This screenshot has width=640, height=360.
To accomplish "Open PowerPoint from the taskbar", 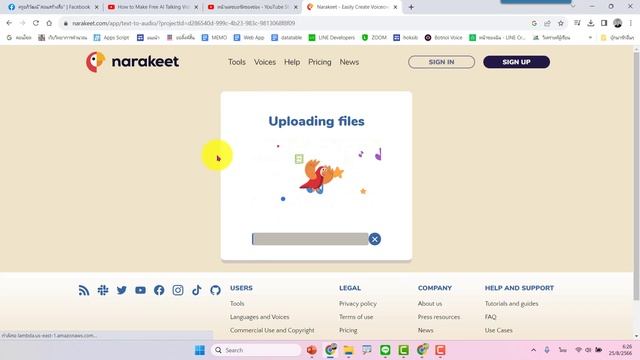I will coord(312,350).
